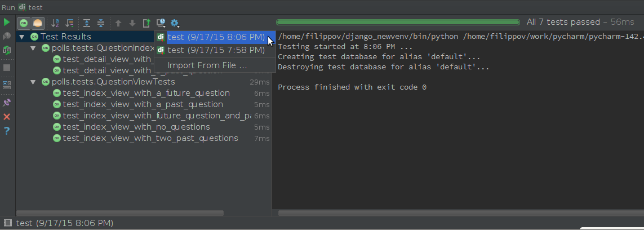
Task: Toggle the Show Ignored tests filter
Action: tap(37, 23)
